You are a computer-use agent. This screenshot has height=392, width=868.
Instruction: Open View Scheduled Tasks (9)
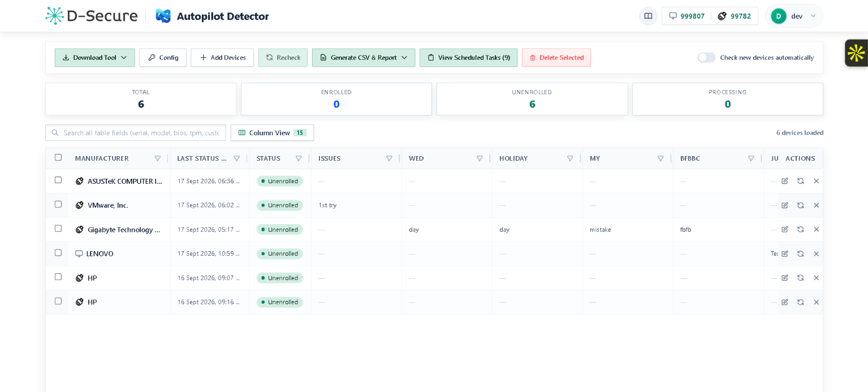point(468,57)
